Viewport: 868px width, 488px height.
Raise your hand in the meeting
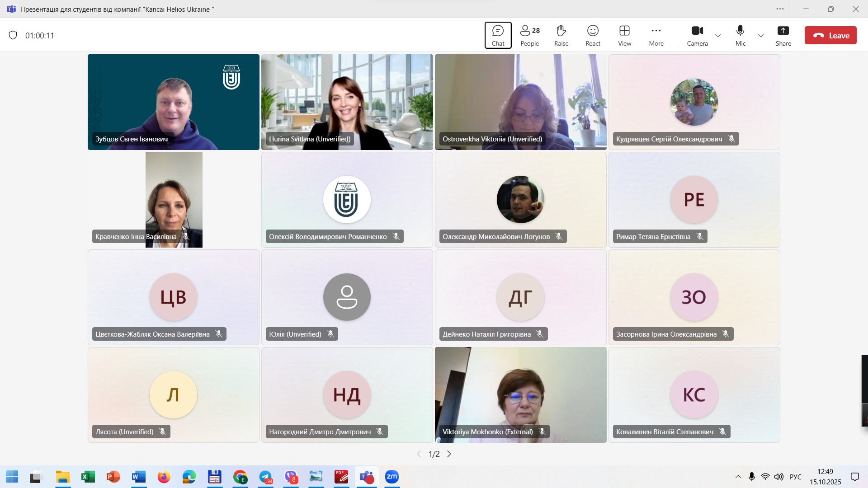click(x=561, y=35)
